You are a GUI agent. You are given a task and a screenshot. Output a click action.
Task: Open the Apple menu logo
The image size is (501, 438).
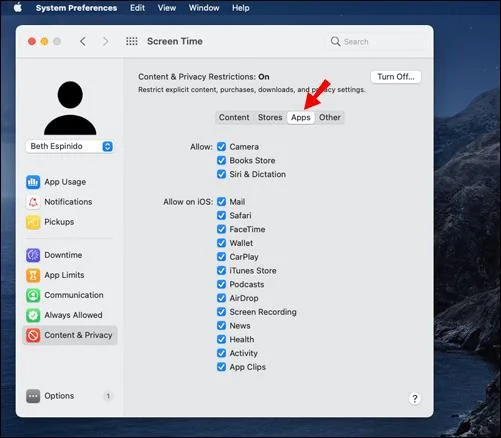18,7
